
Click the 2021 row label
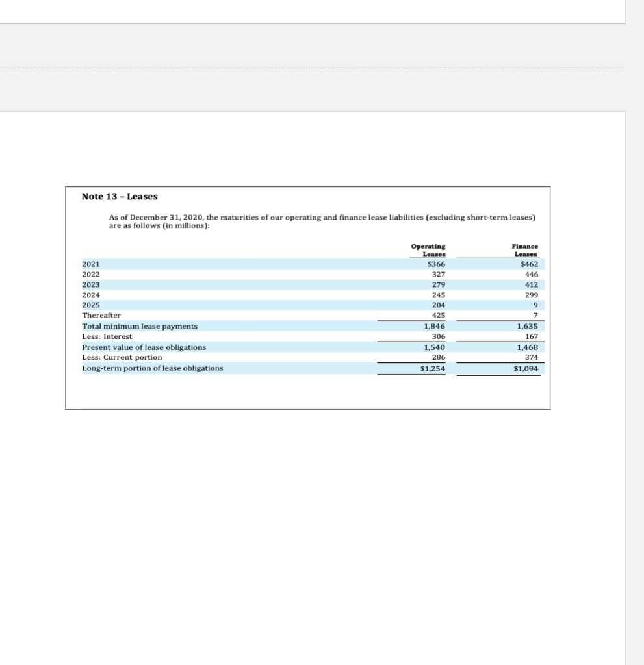coord(90,264)
